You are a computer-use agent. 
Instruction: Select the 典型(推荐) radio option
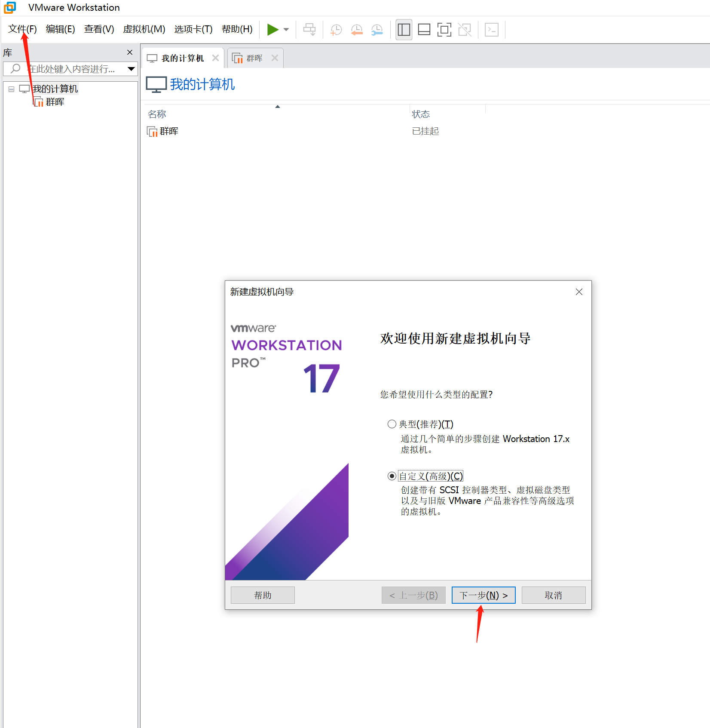[x=392, y=424]
